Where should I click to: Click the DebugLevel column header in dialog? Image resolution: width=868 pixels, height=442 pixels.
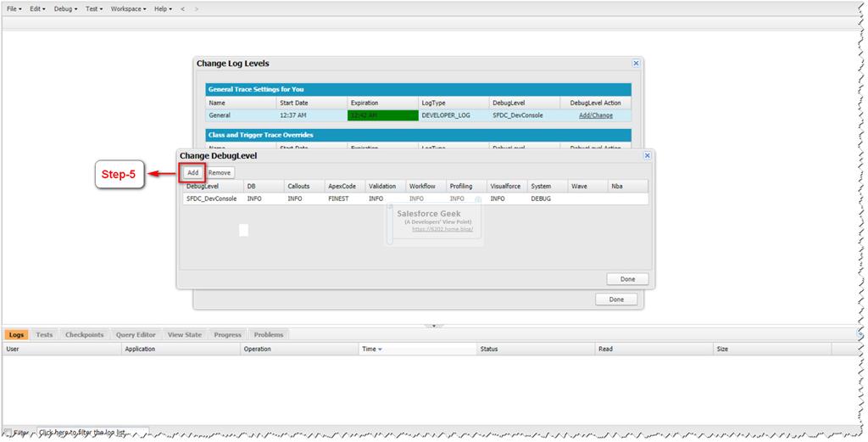click(x=213, y=186)
